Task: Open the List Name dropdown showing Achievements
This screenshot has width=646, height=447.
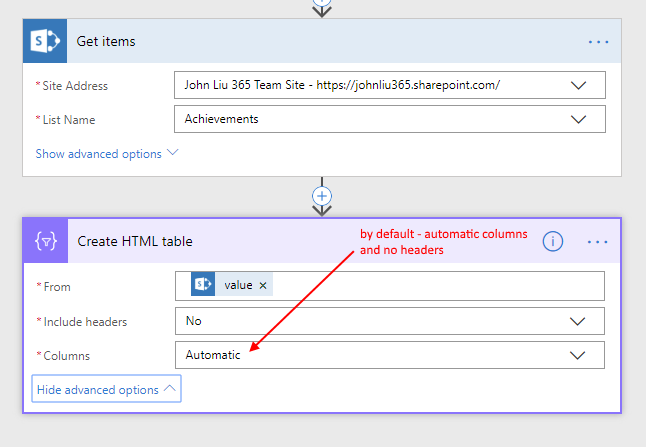Action: (x=578, y=120)
